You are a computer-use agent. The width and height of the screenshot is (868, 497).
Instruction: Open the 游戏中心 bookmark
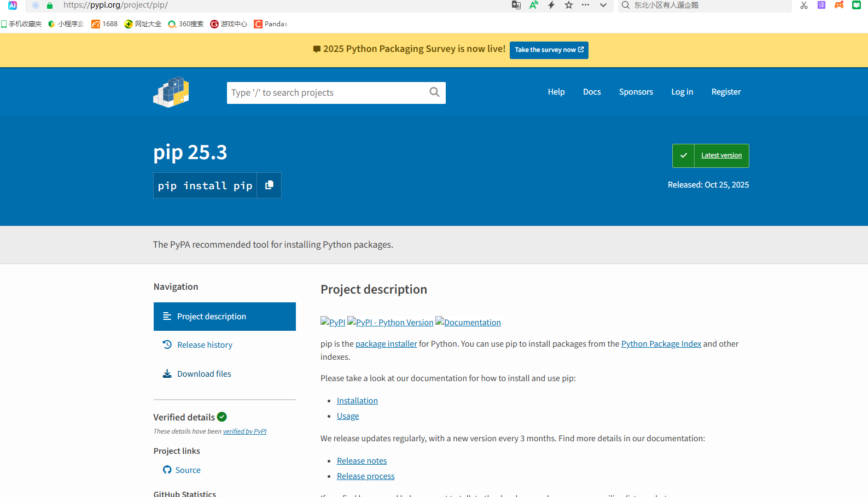(x=229, y=24)
